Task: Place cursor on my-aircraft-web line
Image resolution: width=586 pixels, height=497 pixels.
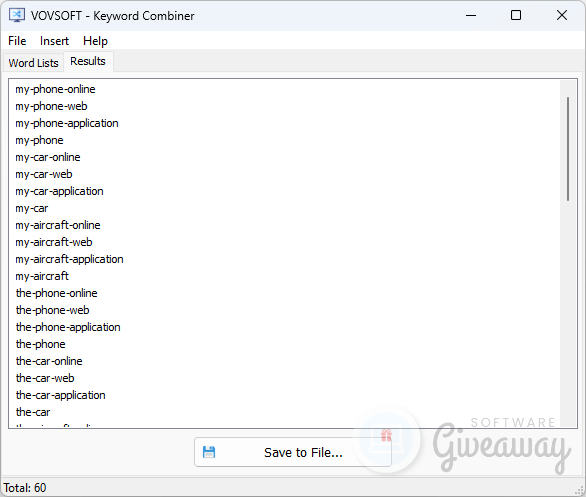Action: point(54,242)
